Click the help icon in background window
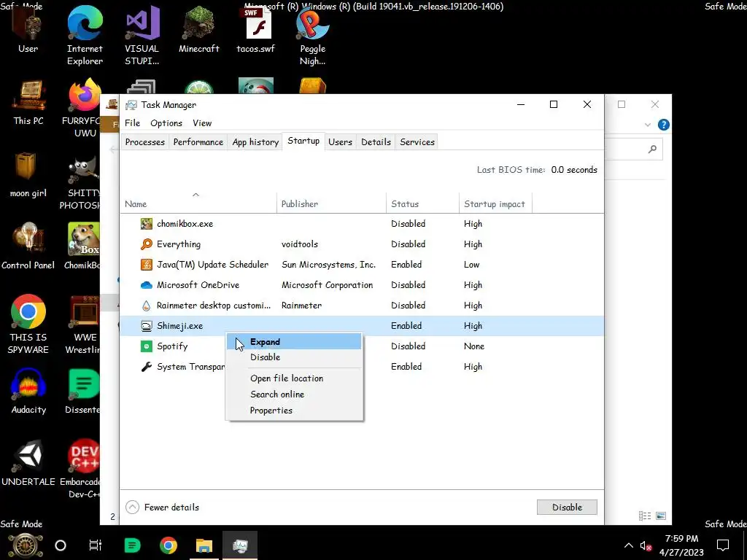 tap(663, 125)
